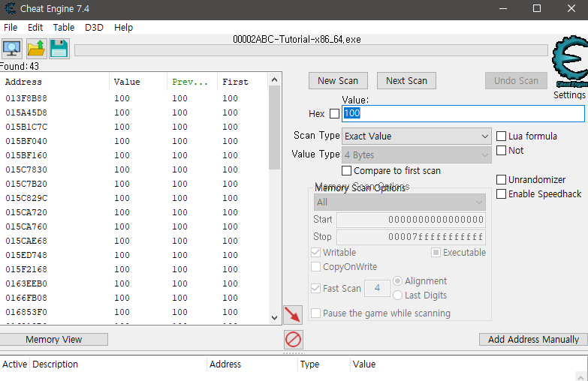Enable the Unrandomizer checkbox
This screenshot has width=588, height=381.
[x=502, y=179]
